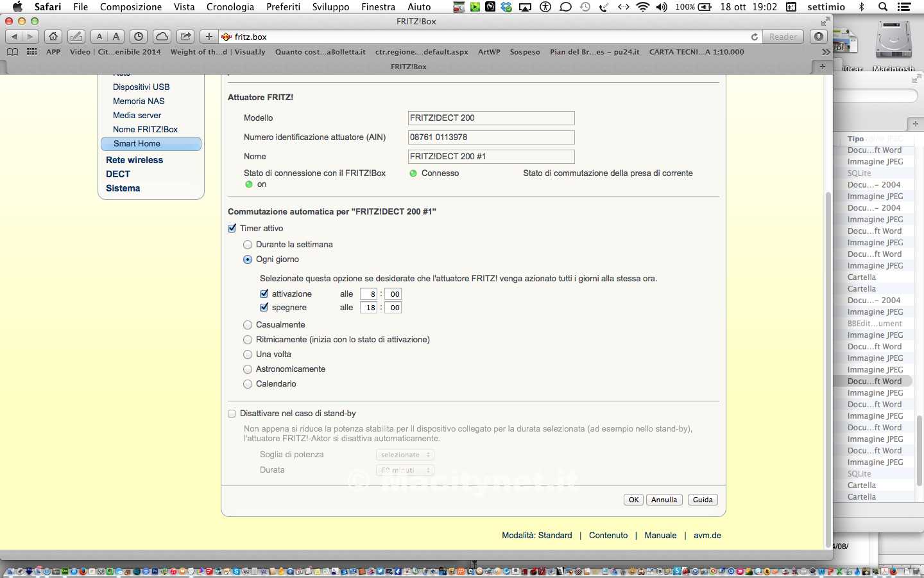924x578 pixels.
Task: Open the Preferiti menu
Action: (x=283, y=7)
